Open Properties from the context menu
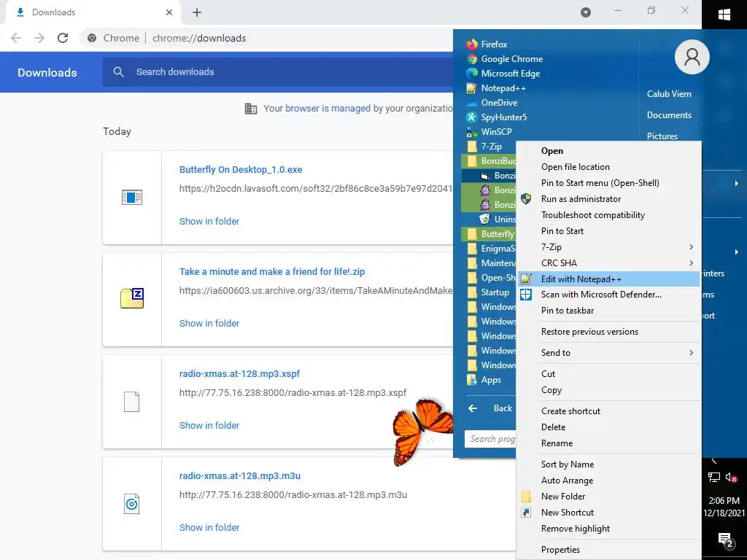747x560 pixels. 608,550
